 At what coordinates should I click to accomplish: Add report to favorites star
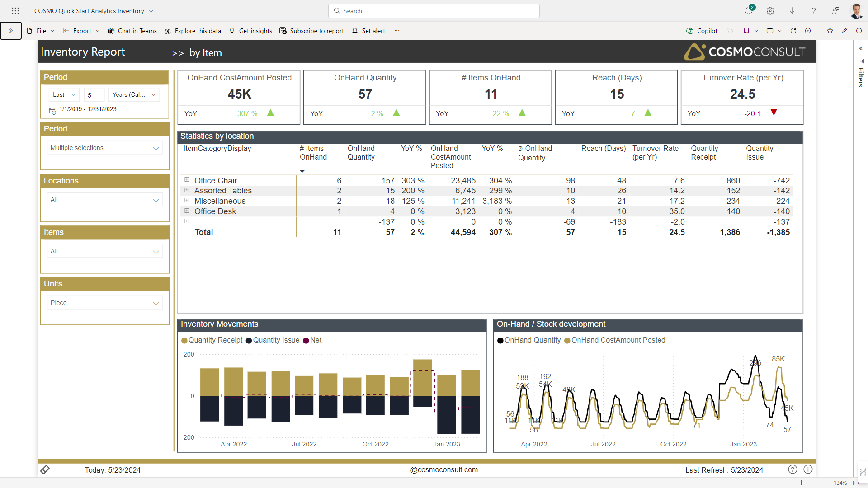(830, 31)
